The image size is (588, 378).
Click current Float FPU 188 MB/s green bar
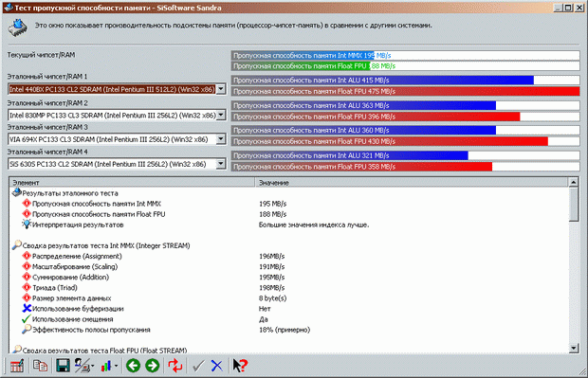click(301, 66)
